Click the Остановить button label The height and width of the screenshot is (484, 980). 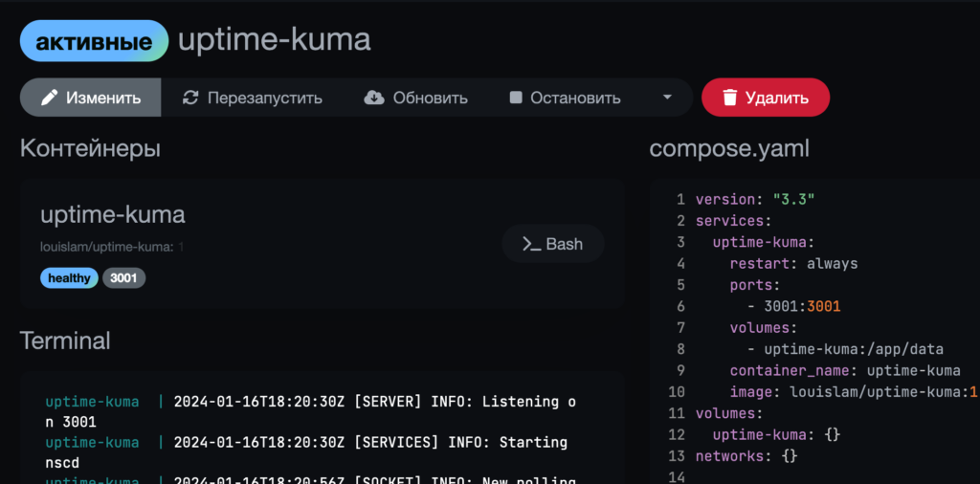(575, 99)
